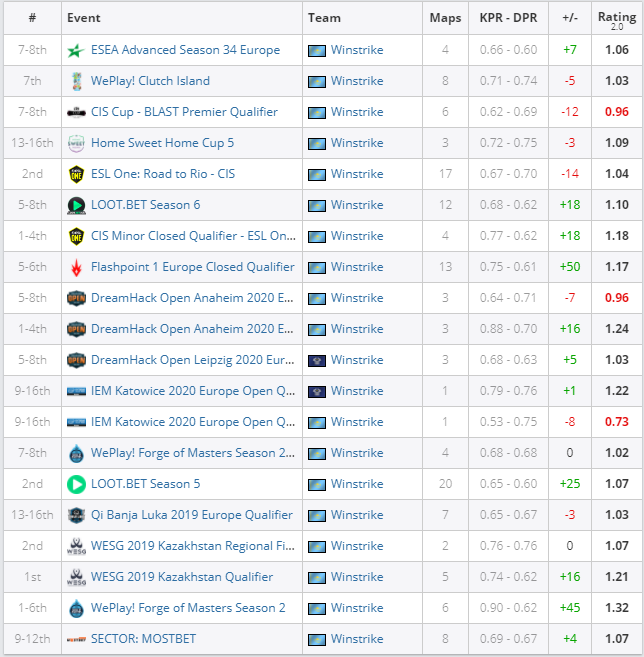Click the KPR - DPR column header
Screen dimensions: 644x657
pos(508,18)
